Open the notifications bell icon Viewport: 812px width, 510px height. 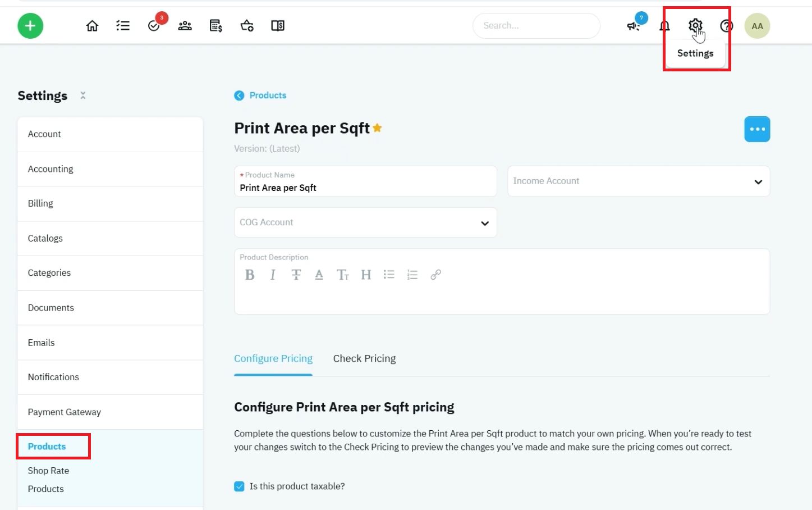point(664,26)
